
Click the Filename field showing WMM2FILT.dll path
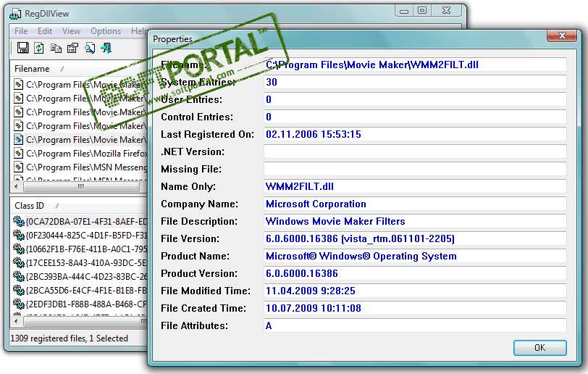pos(415,65)
